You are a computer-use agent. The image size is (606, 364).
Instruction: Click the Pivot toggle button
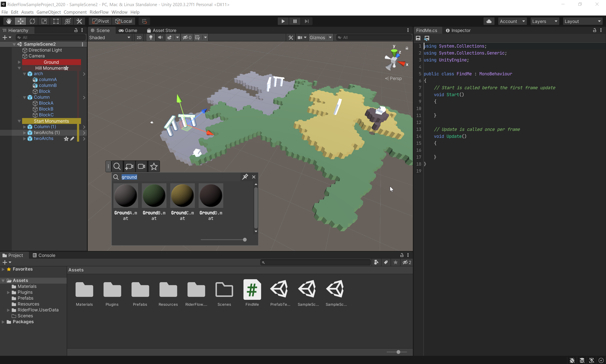(101, 21)
